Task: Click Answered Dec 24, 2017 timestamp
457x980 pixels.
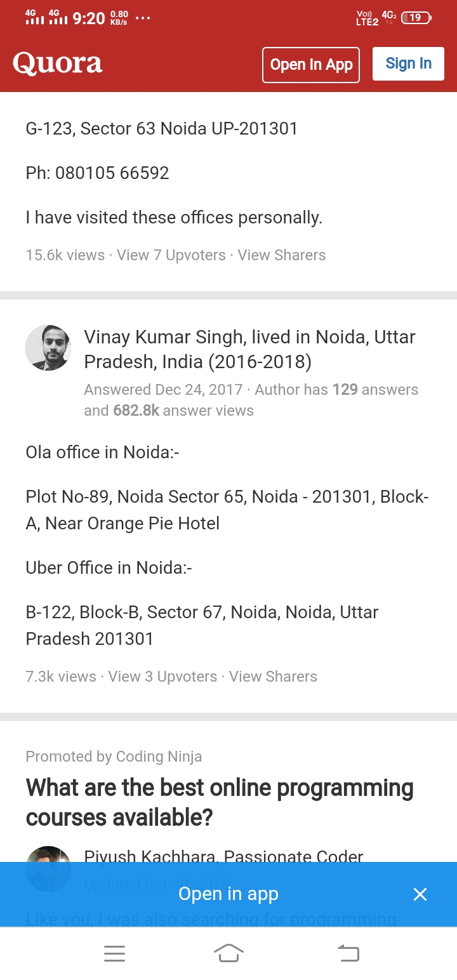Action: pyautogui.click(x=163, y=390)
